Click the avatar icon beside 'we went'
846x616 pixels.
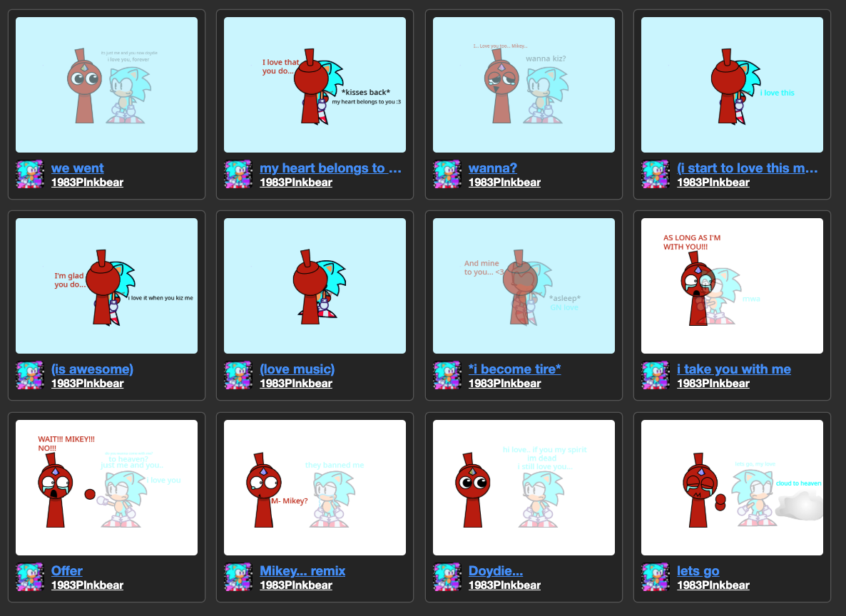coord(30,174)
